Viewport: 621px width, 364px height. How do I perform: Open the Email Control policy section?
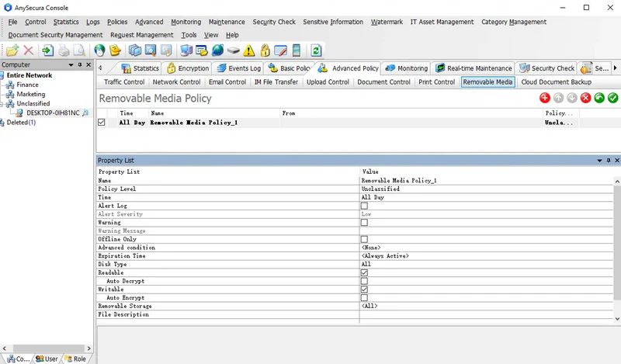click(227, 82)
